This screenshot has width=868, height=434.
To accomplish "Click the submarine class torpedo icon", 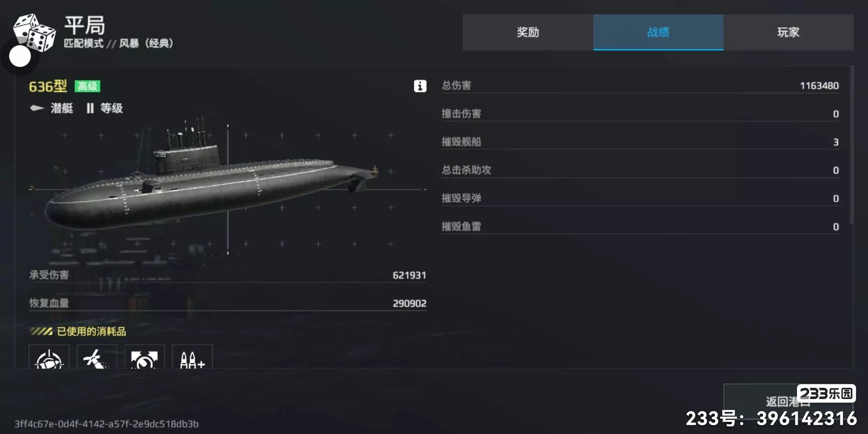I will (x=37, y=108).
